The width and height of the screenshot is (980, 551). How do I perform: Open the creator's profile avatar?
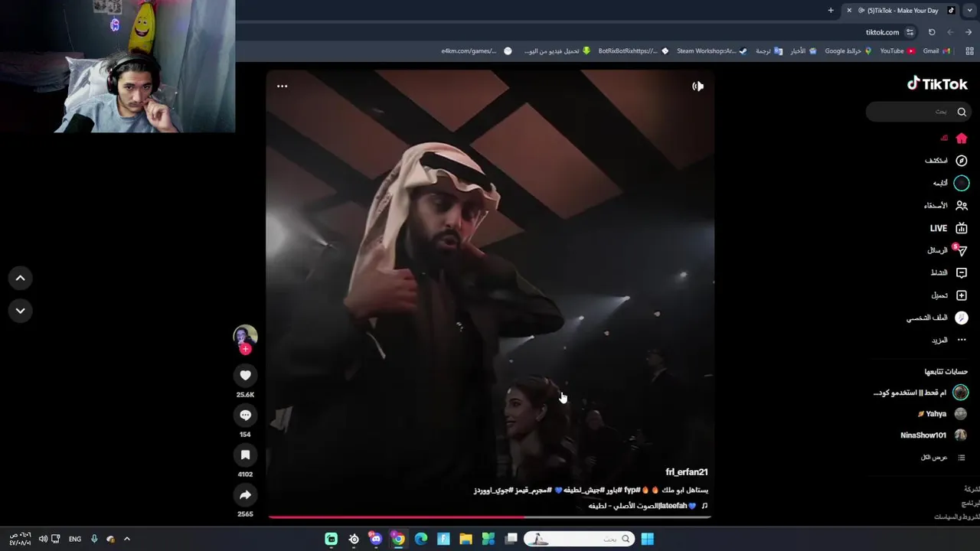(x=245, y=336)
